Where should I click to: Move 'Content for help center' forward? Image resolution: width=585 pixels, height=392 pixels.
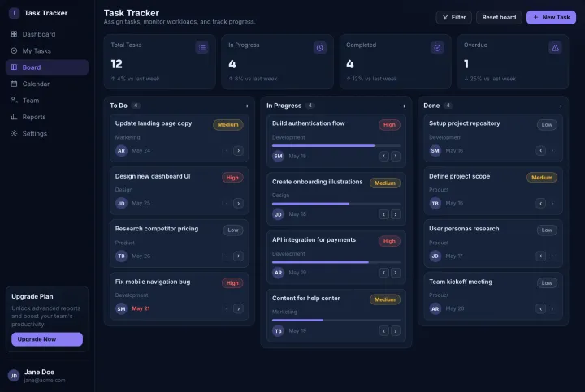pyautogui.click(x=396, y=331)
